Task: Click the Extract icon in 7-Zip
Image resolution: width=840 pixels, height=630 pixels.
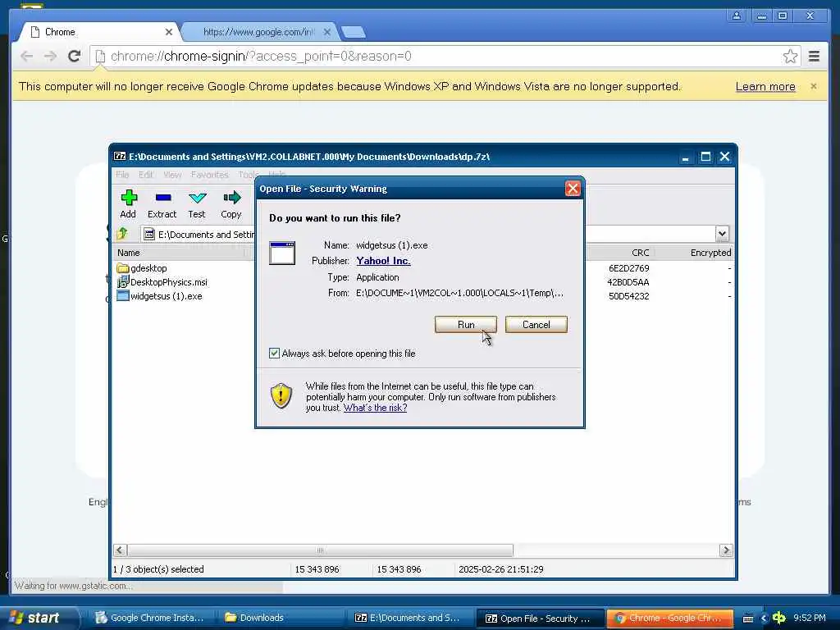Action: [x=162, y=204]
